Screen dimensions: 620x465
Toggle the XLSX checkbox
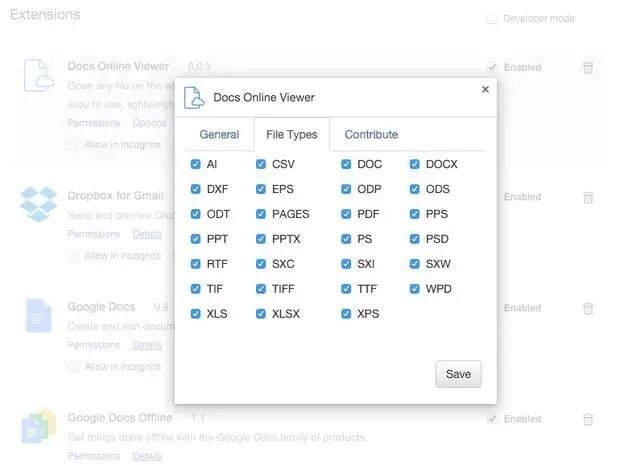[x=261, y=314]
